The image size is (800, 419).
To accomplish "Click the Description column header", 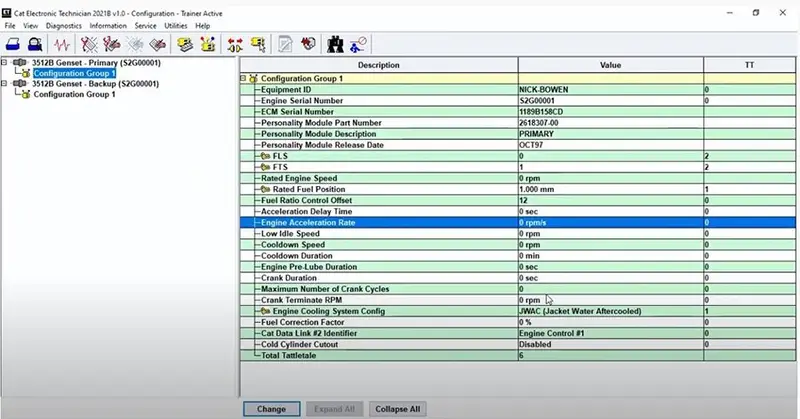I will pyautogui.click(x=379, y=65).
